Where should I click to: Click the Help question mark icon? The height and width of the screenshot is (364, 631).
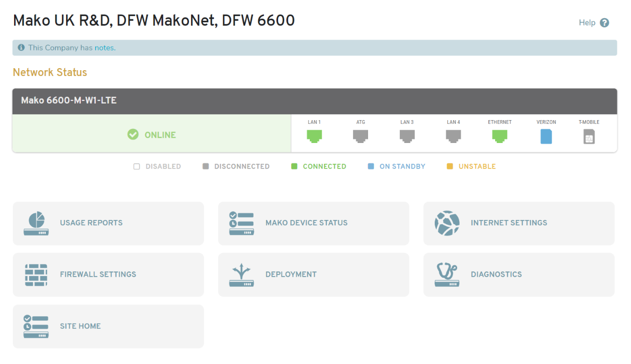pyautogui.click(x=604, y=22)
